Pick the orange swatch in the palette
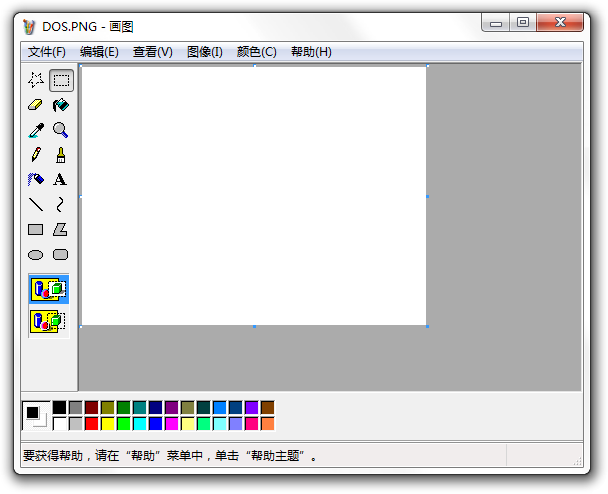Screen dimensions: 608x494 tap(267, 424)
